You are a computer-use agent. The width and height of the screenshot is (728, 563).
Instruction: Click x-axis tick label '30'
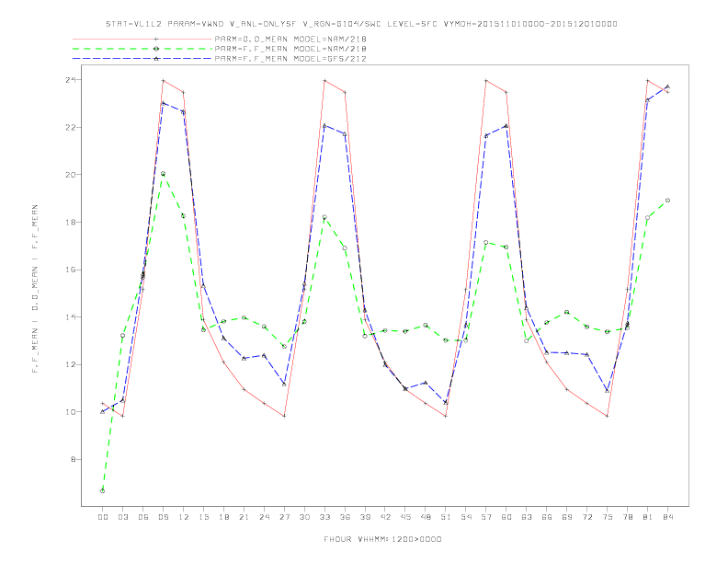click(x=304, y=517)
